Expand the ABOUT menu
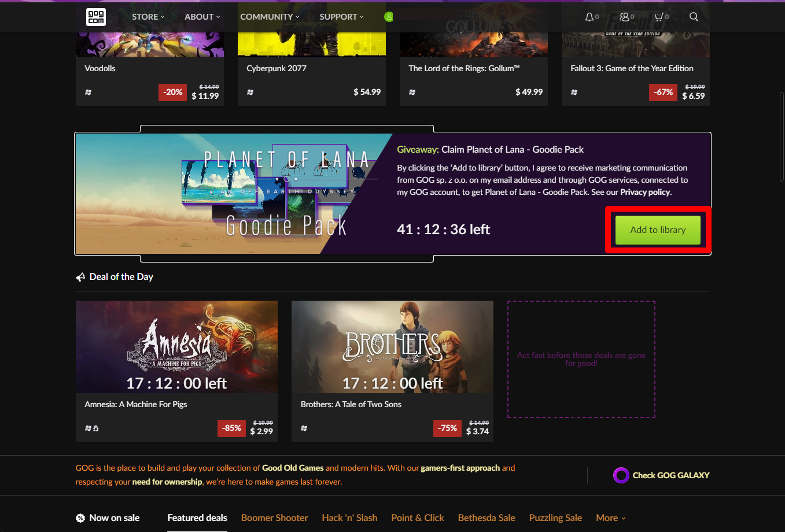The height and width of the screenshot is (532, 785). point(202,17)
